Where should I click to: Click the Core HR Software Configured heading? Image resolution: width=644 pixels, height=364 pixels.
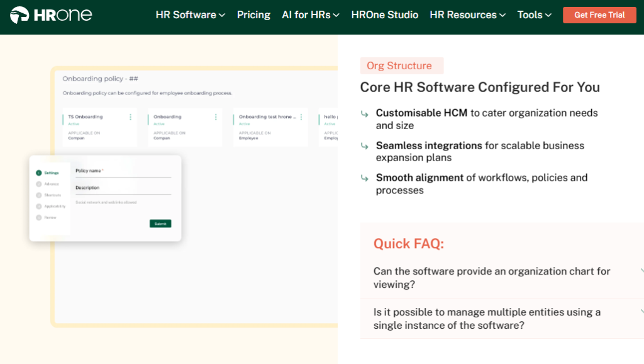480,87
